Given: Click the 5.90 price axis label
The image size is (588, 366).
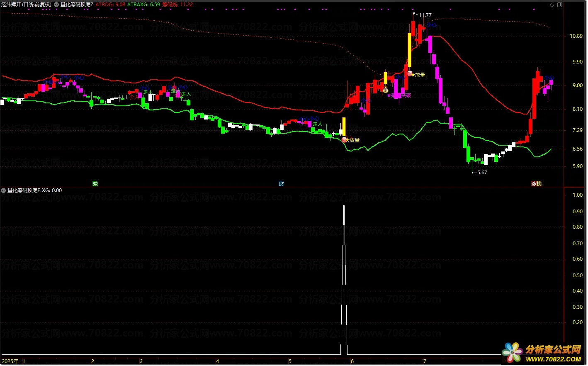Looking at the screenshot, I should point(577,166).
